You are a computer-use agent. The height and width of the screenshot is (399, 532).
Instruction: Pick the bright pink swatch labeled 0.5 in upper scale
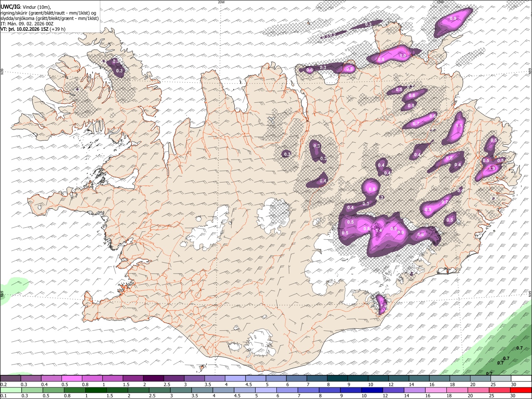click(x=71, y=379)
